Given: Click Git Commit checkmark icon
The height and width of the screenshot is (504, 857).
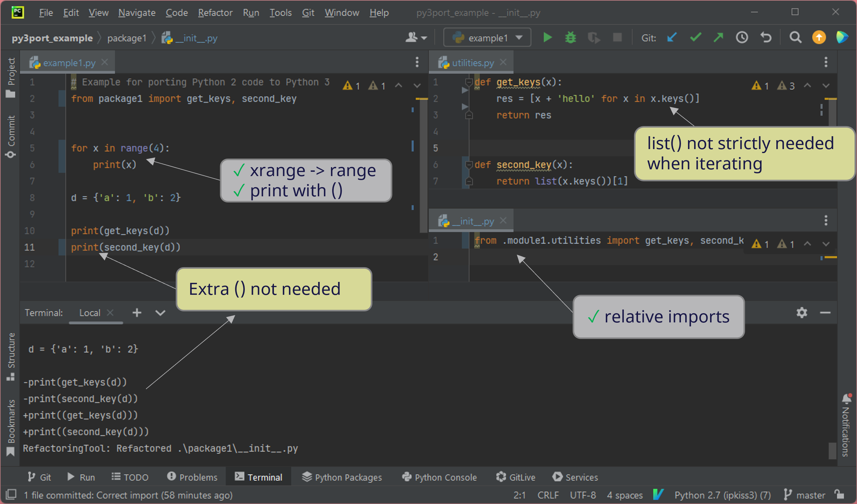Looking at the screenshot, I should (x=695, y=37).
